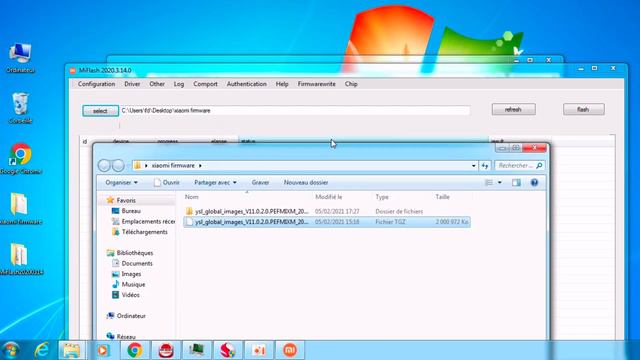Sort files by the Taille column header
The height and width of the screenshot is (360, 640).
pos(442,197)
